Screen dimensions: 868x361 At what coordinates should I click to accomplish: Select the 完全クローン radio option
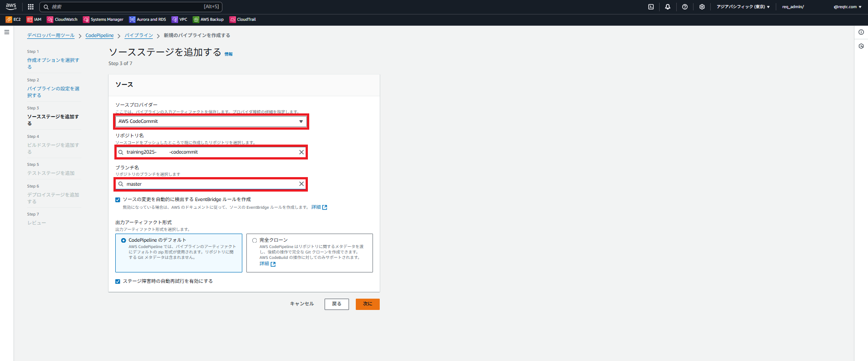pyautogui.click(x=255, y=240)
